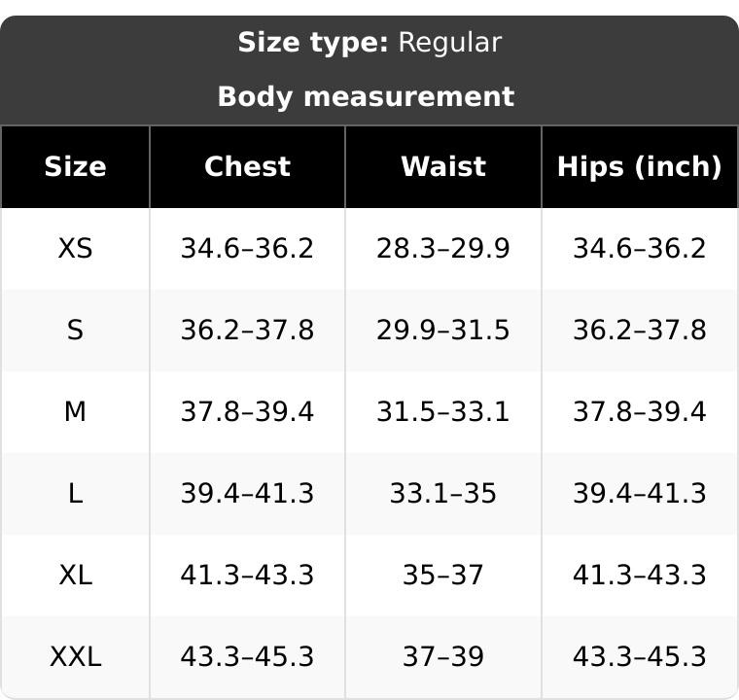Click XXL waist value 37–39
This screenshot has width=739, height=700.
tap(443, 656)
